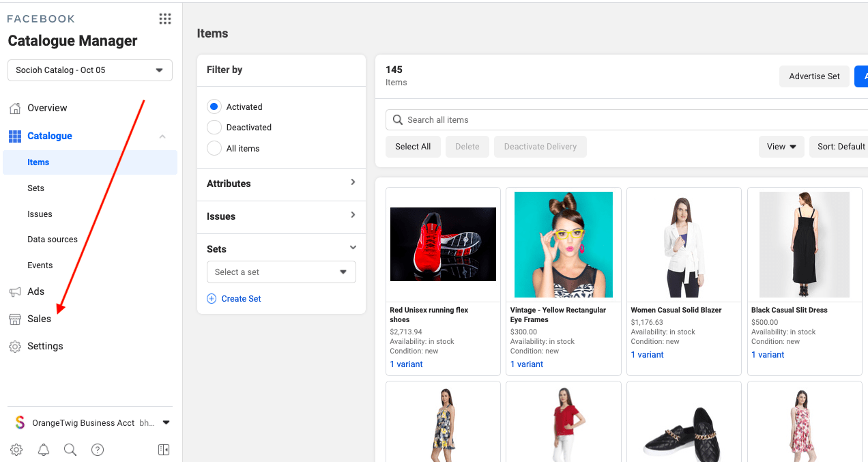Collapse sidebar using the panel toggle icon
Viewport: 868px width, 462px height.
pos(163,450)
